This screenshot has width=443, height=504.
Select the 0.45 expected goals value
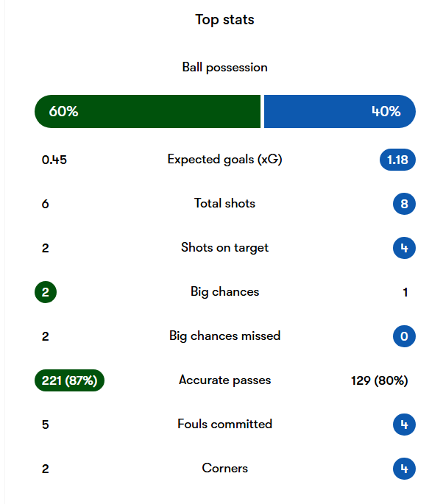[54, 160]
